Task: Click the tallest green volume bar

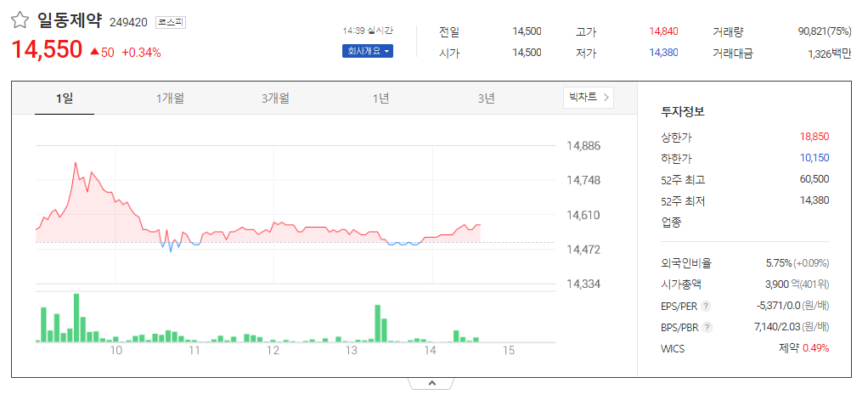Action: point(76,318)
